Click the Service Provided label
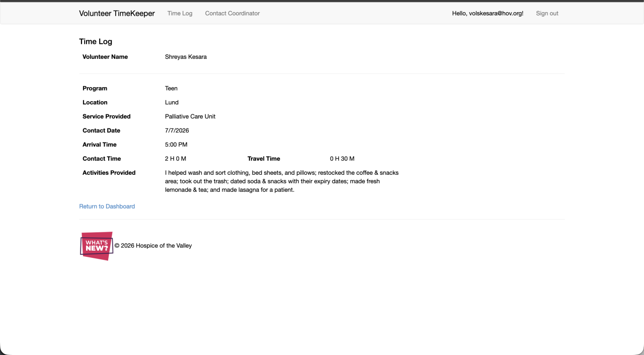The height and width of the screenshot is (355, 644). point(107,116)
